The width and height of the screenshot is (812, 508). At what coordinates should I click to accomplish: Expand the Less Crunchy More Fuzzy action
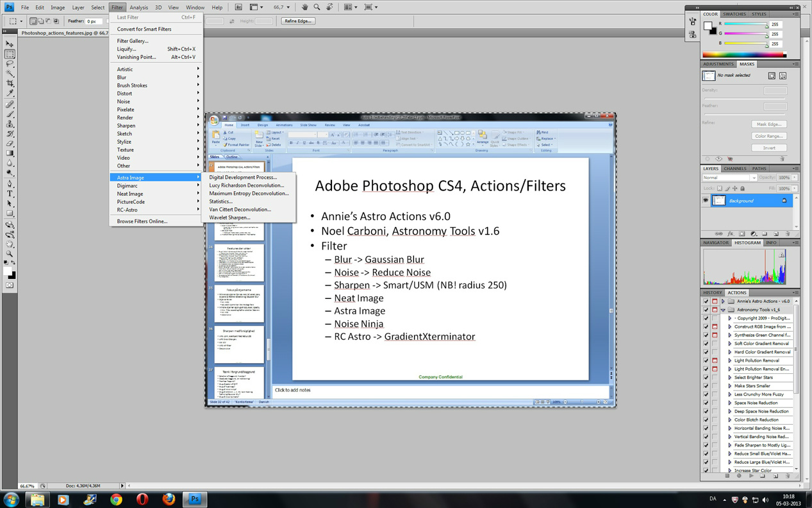coord(730,394)
